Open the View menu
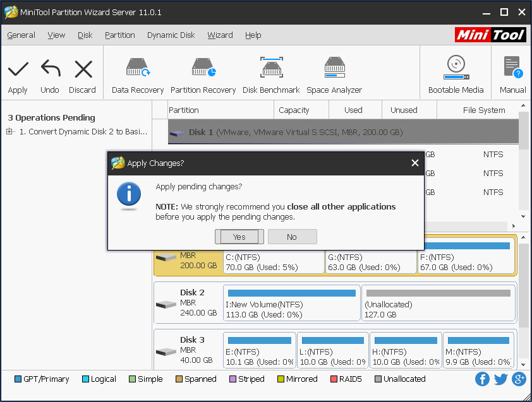Screen dimensions: 532x402 point(56,35)
